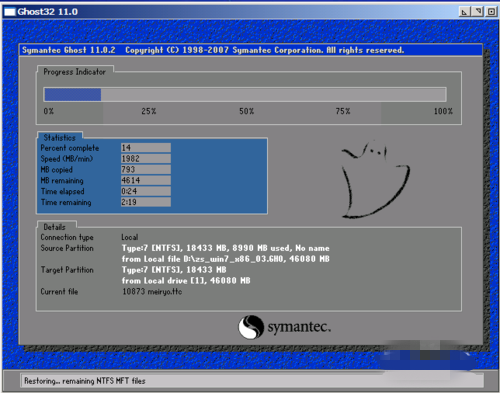Click the middle title bar window button
The height and width of the screenshot is (393, 500).
pyautogui.click(x=478, y=12)
